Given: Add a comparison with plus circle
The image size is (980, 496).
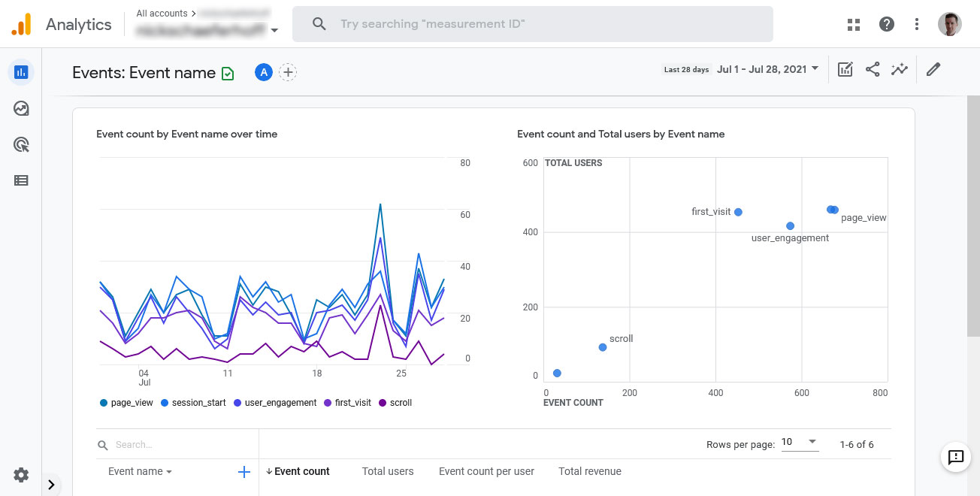Looking at the screenshot, I should pyautogui.click(x=288, y=72).
